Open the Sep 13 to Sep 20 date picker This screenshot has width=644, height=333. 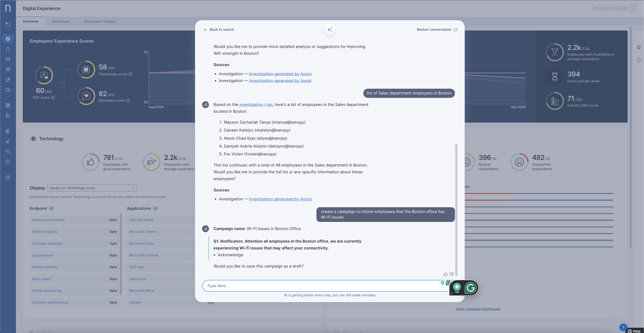pos(611,8)
